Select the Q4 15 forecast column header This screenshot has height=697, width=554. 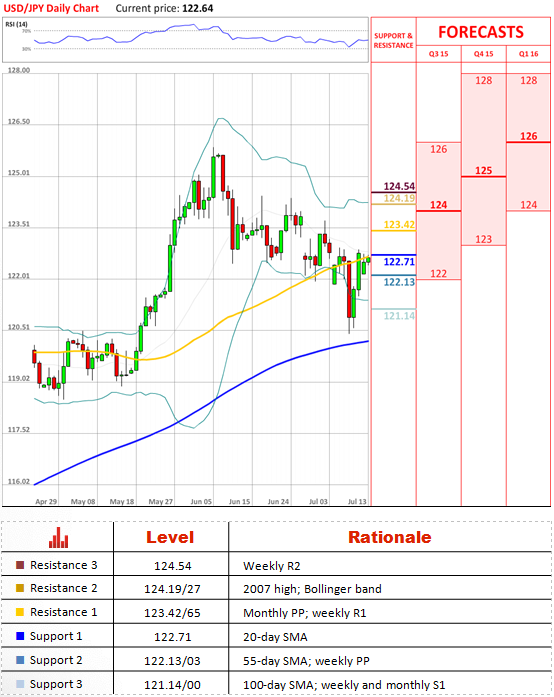coord(483,54)
